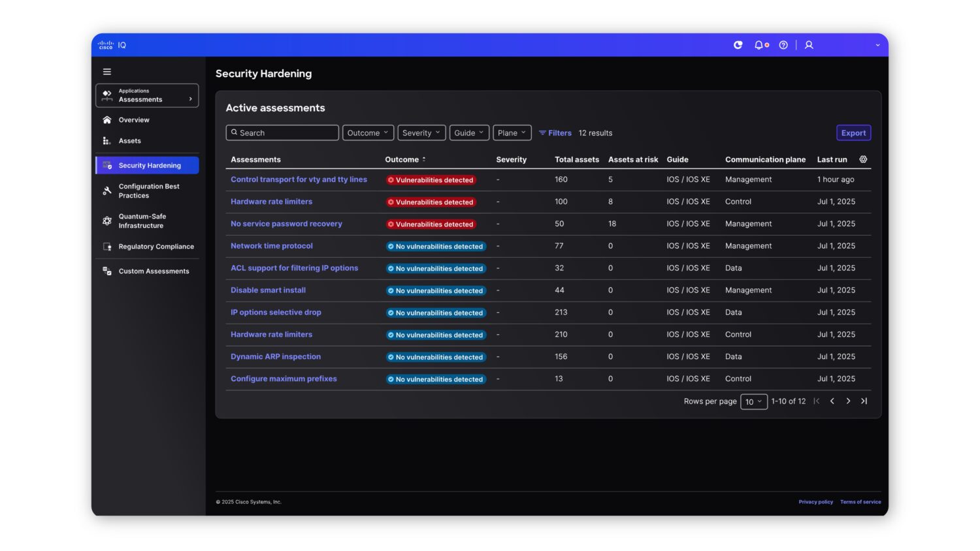Select the Assets sidebar icon

click(x=107, y=140)
